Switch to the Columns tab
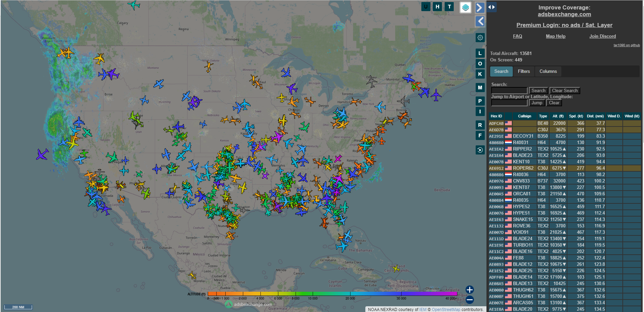 pos(548,71)
